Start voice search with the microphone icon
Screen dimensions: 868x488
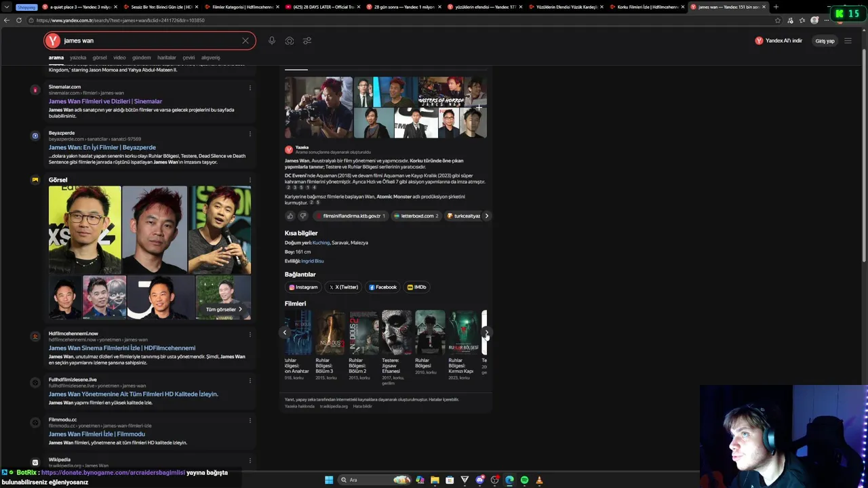pyautogui.click(x=272, y=41)
